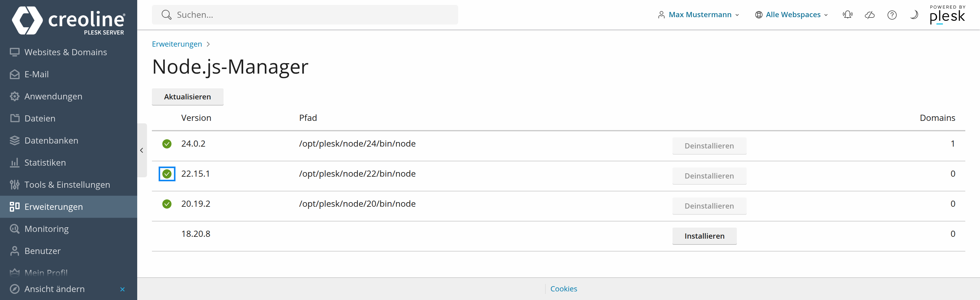980x300 pixels.
Task: Click green status icon for version 22.15.1
Action: [x=167, y=174]
